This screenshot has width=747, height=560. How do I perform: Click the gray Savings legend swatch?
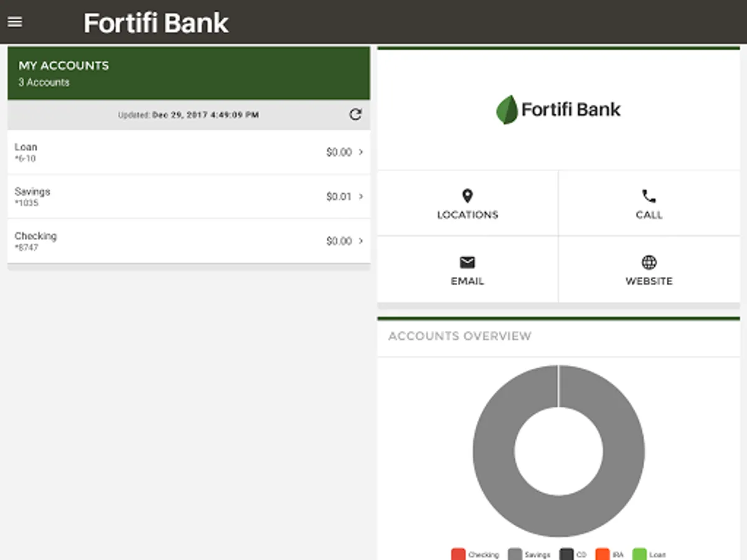point(515,554)
